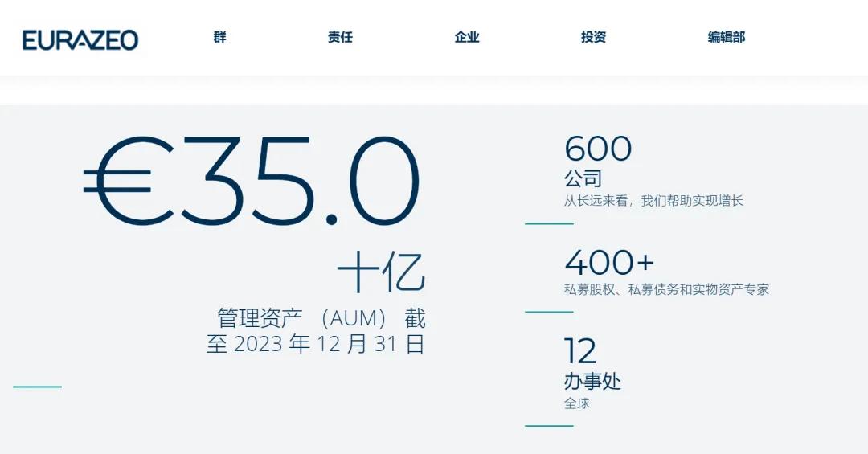Click 私募股权、私募债务和实物资产专家 text

pos(666,289)
